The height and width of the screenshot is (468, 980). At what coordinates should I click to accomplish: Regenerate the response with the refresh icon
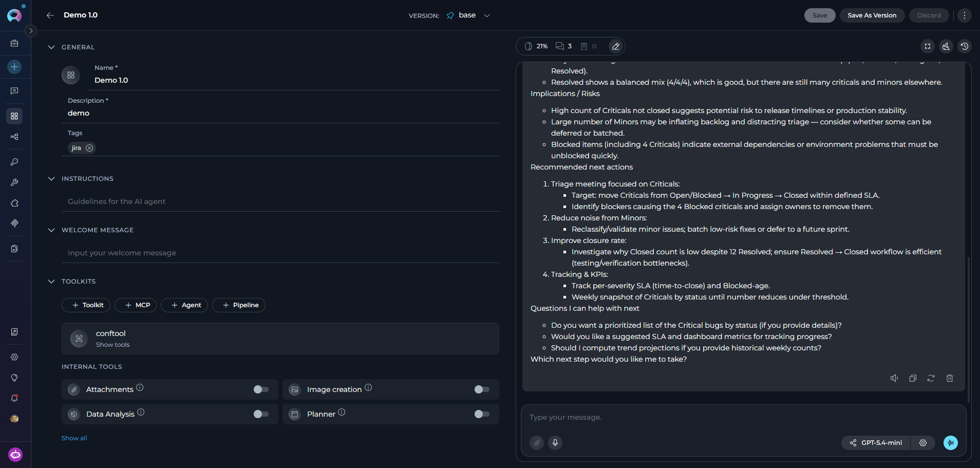[x=931, y=378]
